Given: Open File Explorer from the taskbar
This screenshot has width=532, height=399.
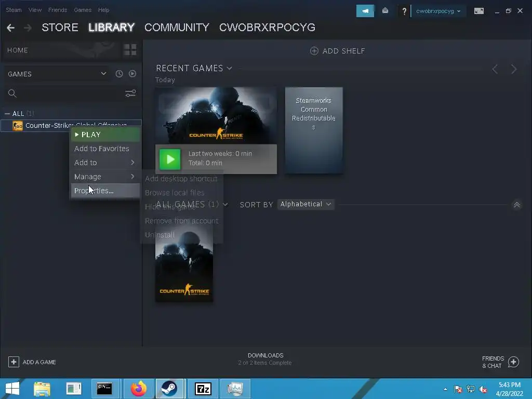Looking at the screenshot, I should tap(42, 389).
